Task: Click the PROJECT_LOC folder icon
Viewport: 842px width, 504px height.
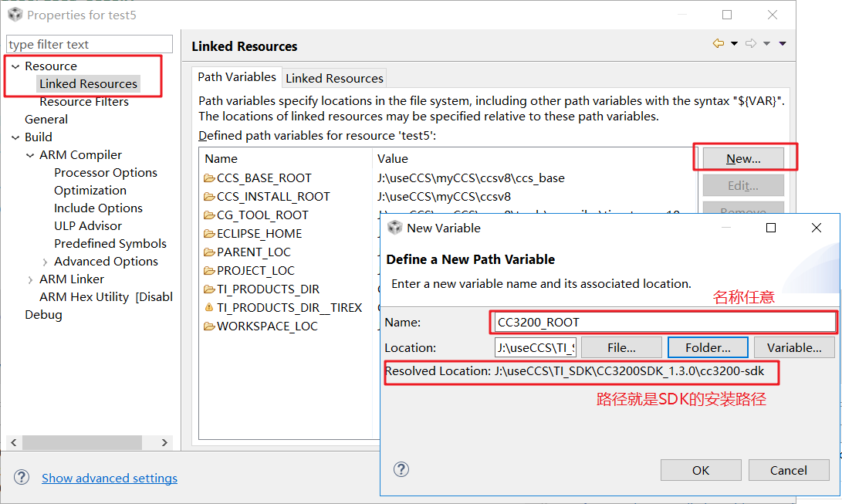Action: pos(208,271)
